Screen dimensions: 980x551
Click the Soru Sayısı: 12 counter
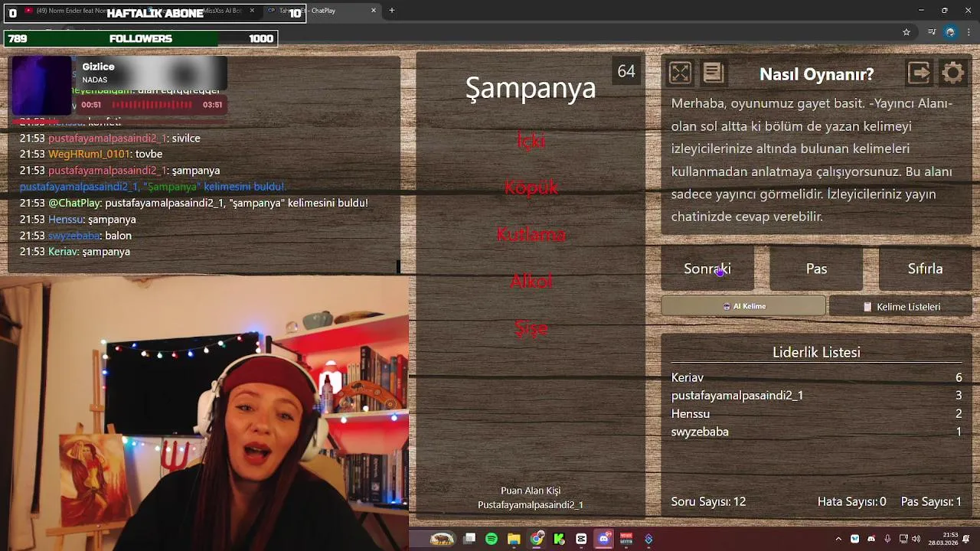coord(708,501)
